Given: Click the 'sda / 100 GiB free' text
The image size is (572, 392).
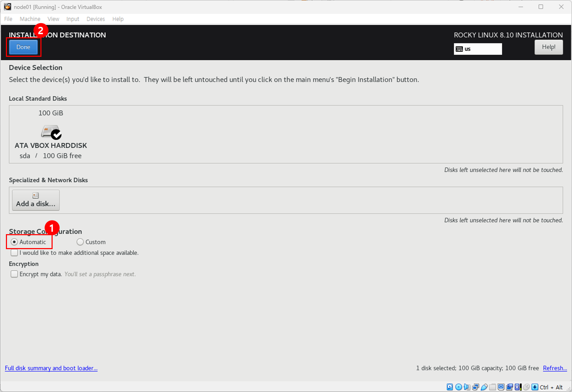Looking at the screenshot, I should click(51, 156).
